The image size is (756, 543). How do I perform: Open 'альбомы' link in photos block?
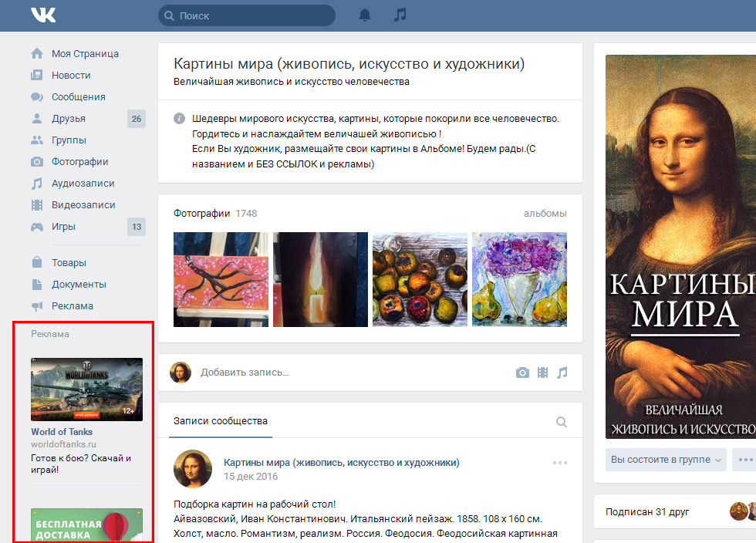(x=545, y=214)
